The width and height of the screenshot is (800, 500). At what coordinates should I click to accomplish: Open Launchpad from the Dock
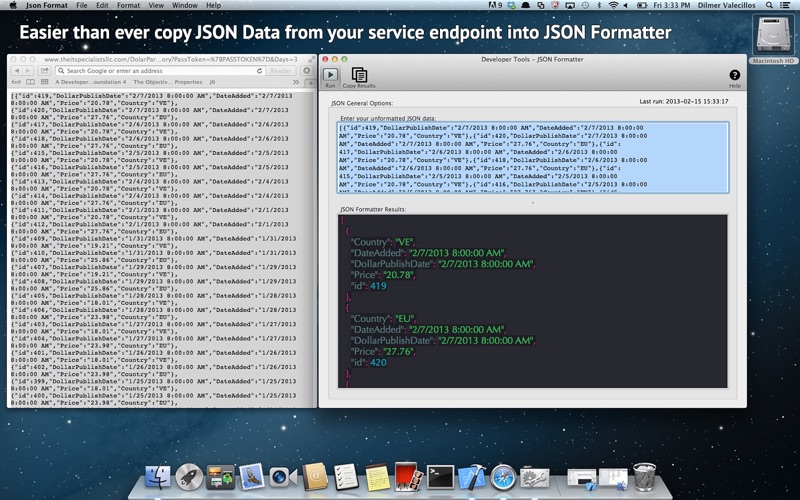coord(189,477)
